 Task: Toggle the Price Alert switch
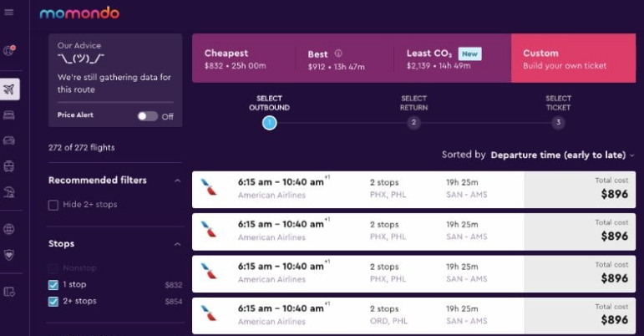point(148,116)
